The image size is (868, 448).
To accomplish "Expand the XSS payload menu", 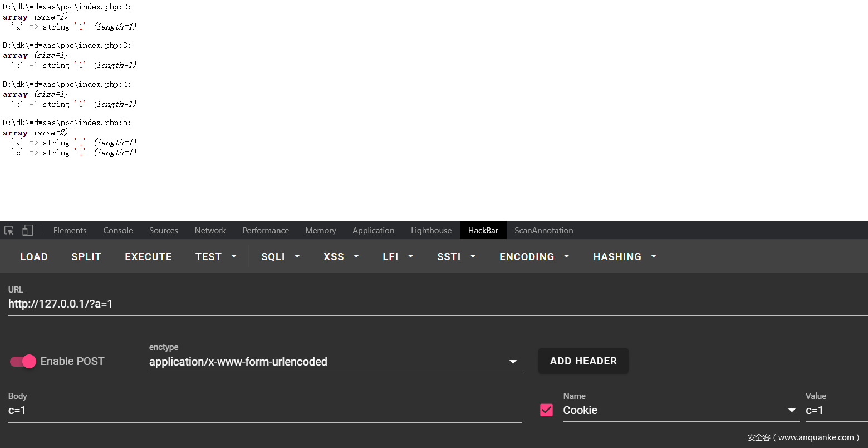I will coord(341,257).
